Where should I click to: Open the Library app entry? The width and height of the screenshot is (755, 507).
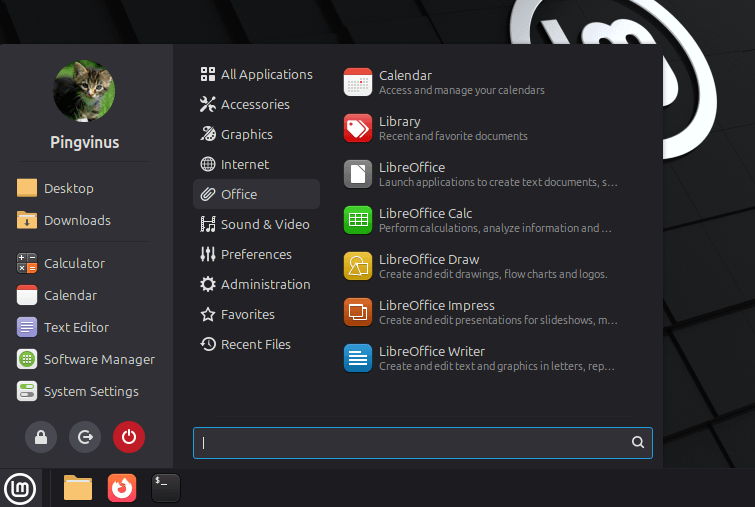[x=399, y=128]
